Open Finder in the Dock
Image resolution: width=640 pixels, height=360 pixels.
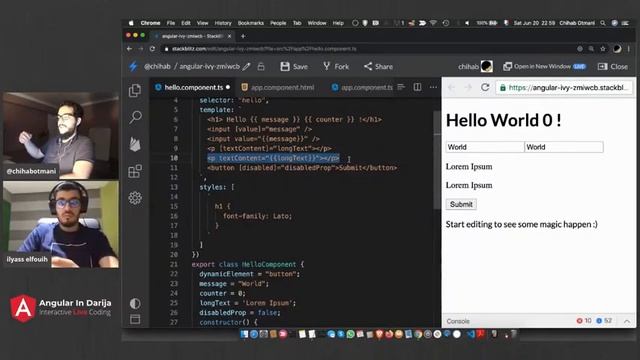(244, 334)
